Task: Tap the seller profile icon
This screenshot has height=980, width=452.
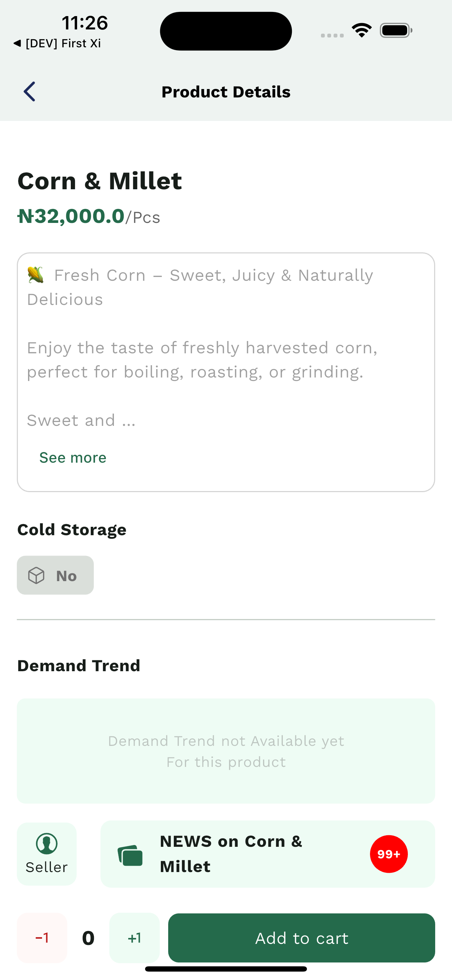Action: (47, 843)
